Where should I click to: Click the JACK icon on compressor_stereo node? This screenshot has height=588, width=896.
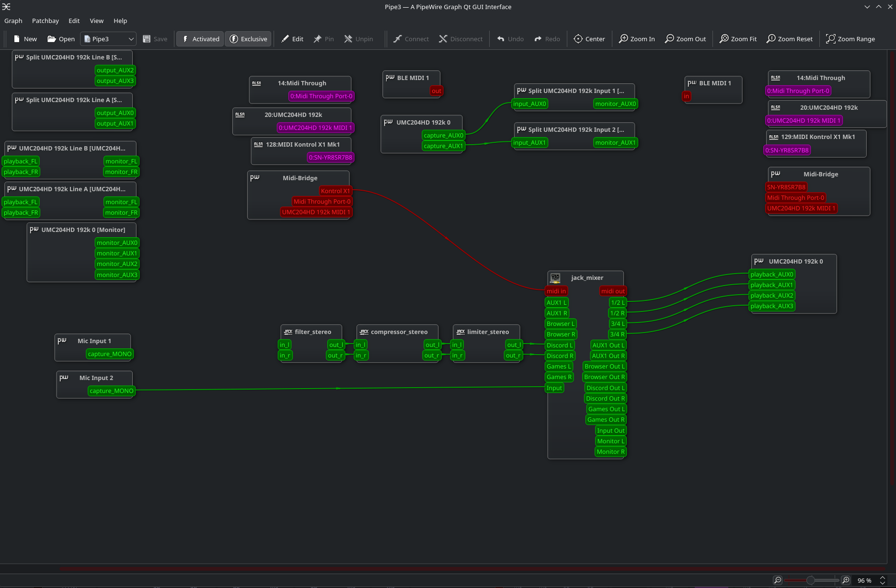(x=364, y=332)
